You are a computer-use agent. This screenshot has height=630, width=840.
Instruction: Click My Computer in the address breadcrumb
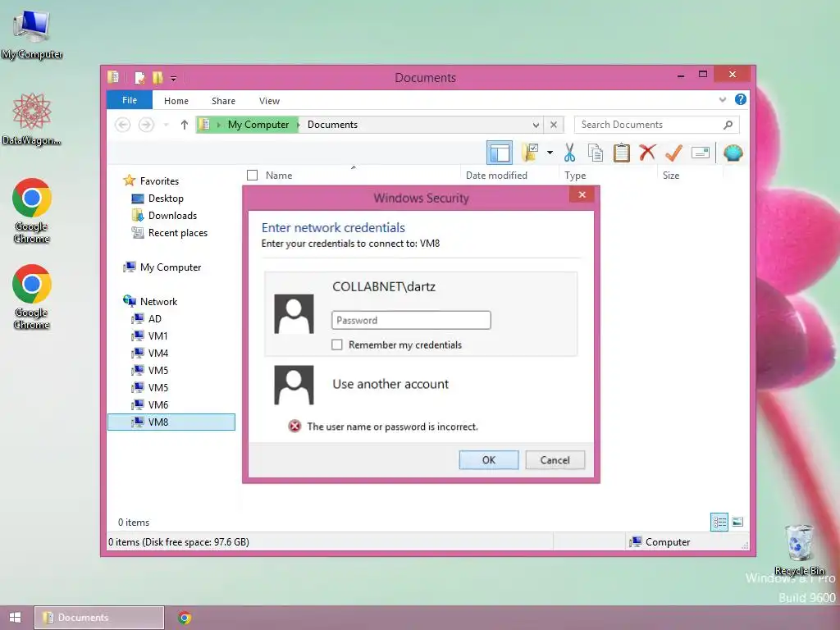tap(258, 125)
